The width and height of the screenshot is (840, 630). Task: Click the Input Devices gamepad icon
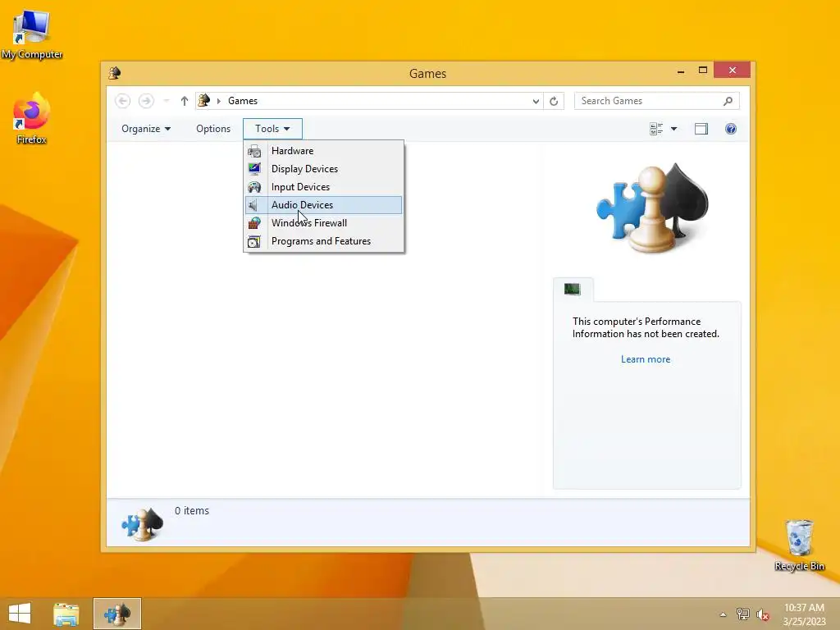coord(254,187)
